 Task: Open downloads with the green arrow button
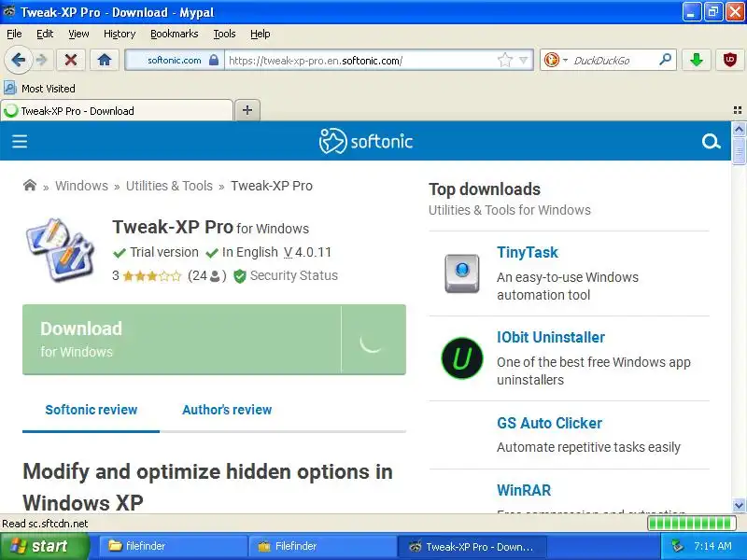pyautogui.click(x=697, y=60)
